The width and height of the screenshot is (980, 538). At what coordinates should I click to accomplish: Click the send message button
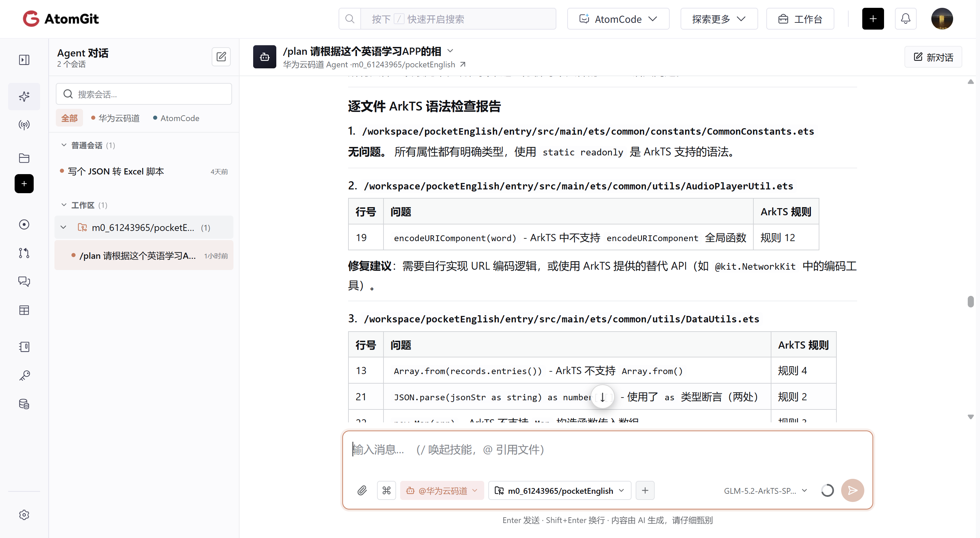point(852,490)
